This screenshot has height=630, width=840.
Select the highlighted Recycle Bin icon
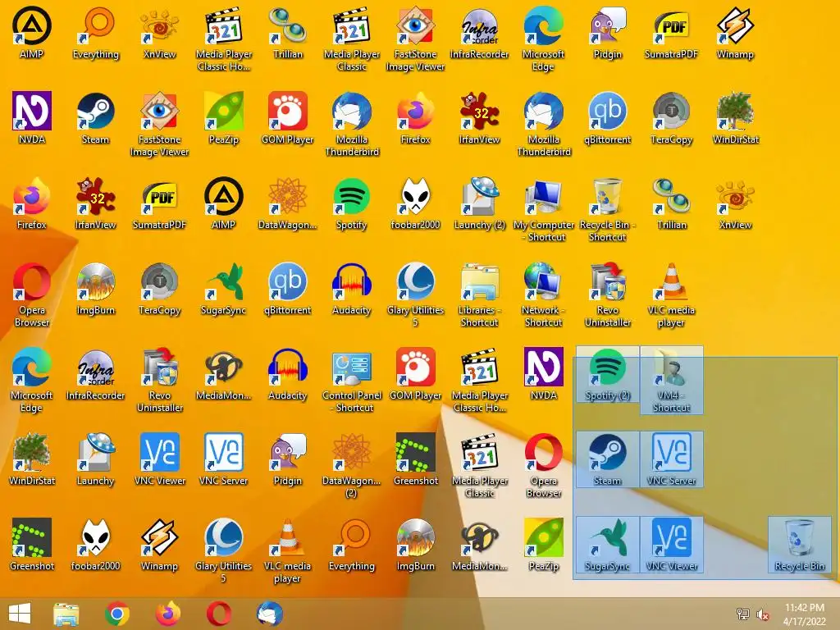click(799, 546)
